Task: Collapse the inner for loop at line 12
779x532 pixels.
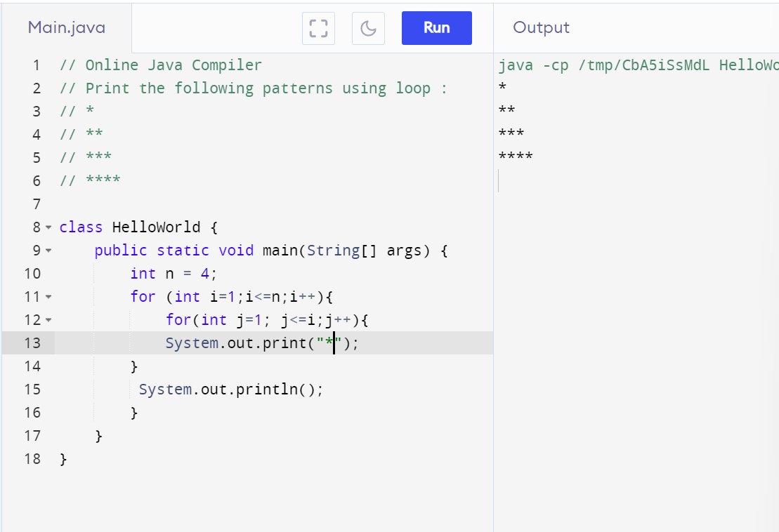Action: [48, 320]
